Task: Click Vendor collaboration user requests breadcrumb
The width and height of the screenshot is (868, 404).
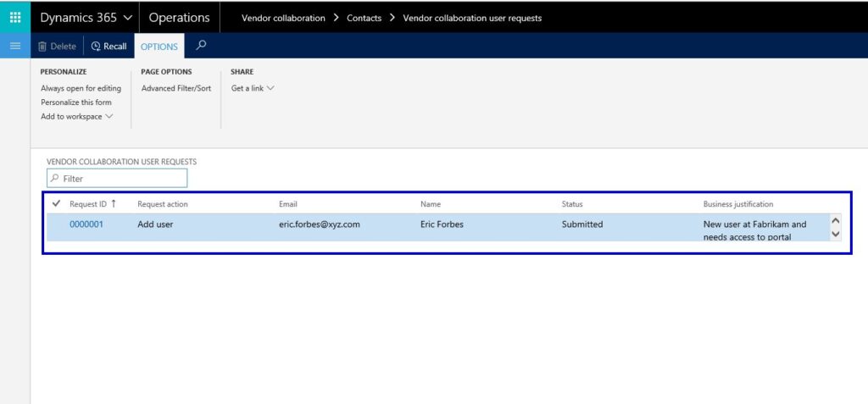Action: pos(472,19)
